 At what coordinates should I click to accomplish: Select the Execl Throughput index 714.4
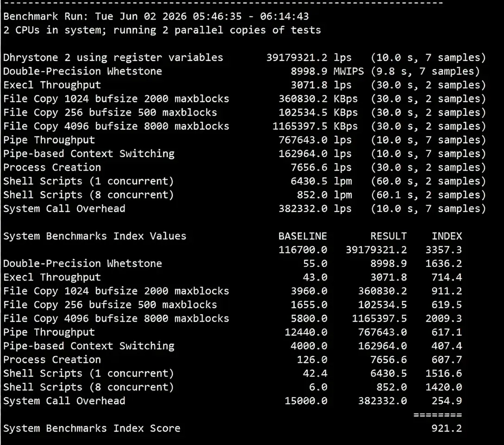click(447, 277)
